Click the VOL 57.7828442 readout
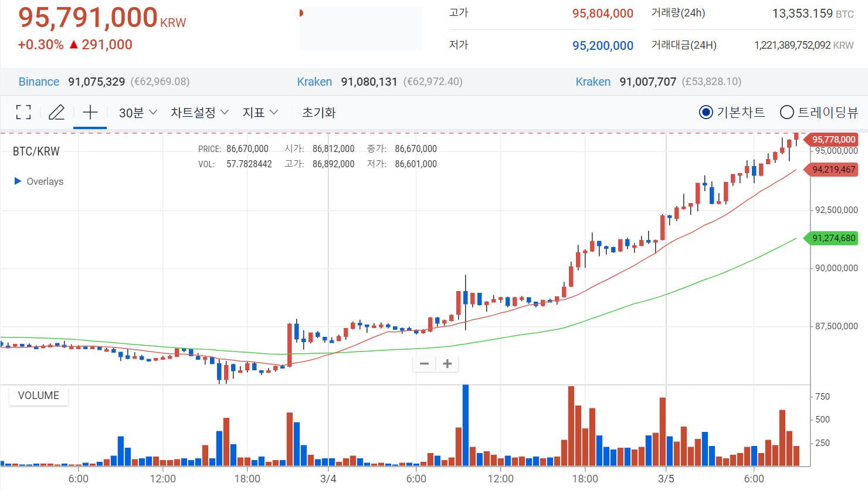This screenshot has width=868, height=490. [x=235, y=164]
